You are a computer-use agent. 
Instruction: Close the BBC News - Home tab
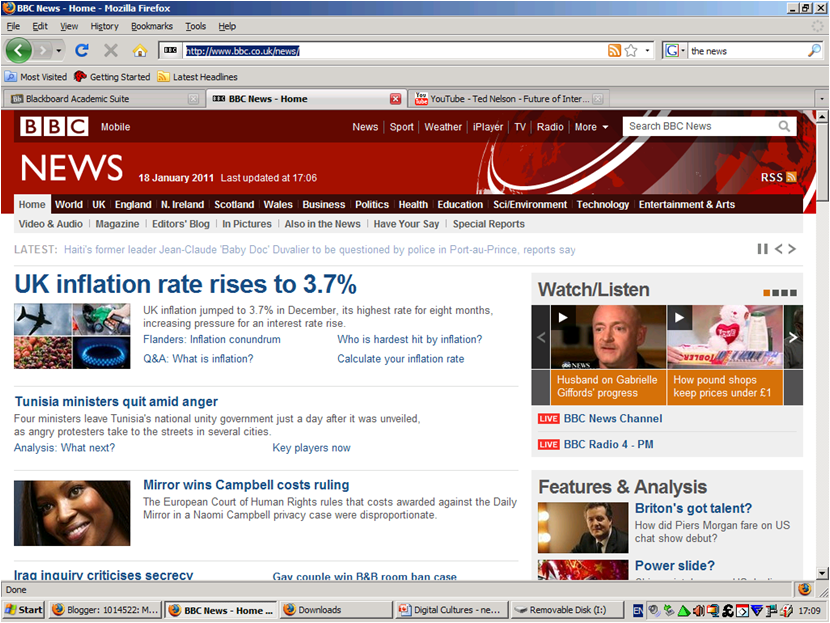tap(395, 99)
